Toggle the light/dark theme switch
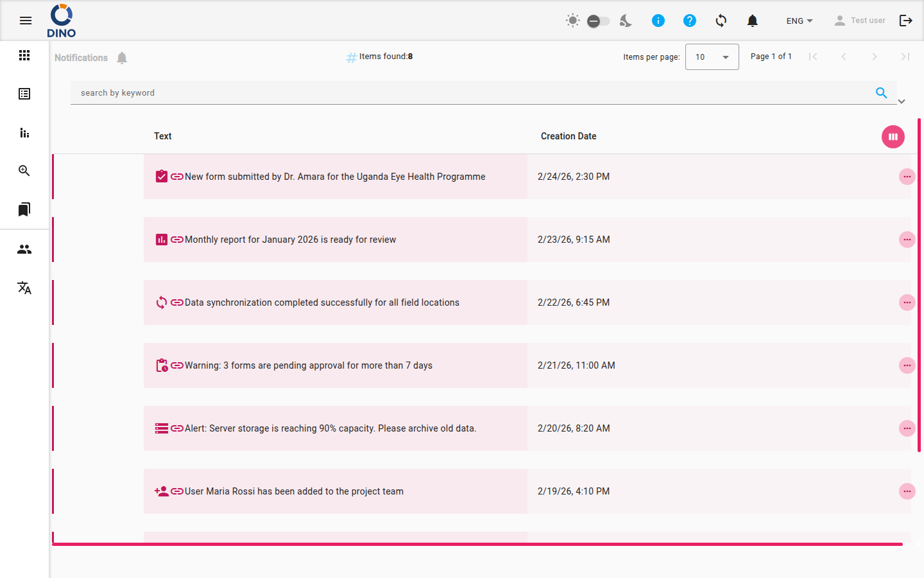The image size is (924, 578). [x=598, y=21]
